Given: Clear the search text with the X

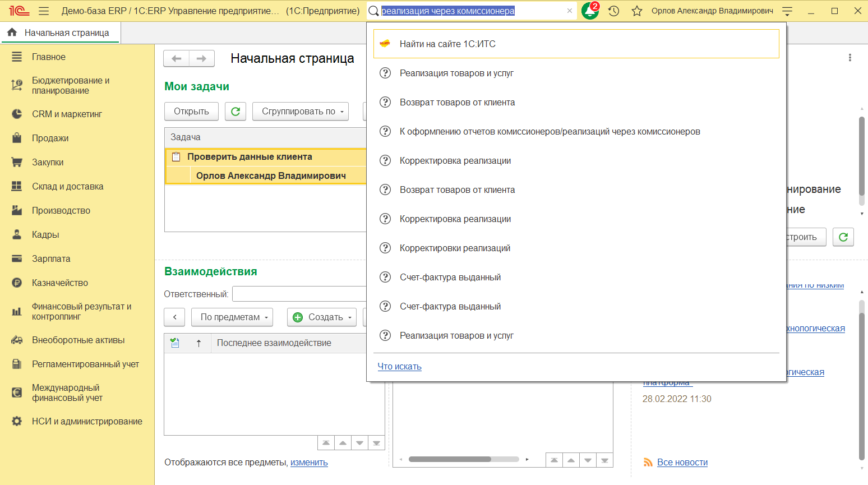Looking at the screenshot, I should 570,11.
